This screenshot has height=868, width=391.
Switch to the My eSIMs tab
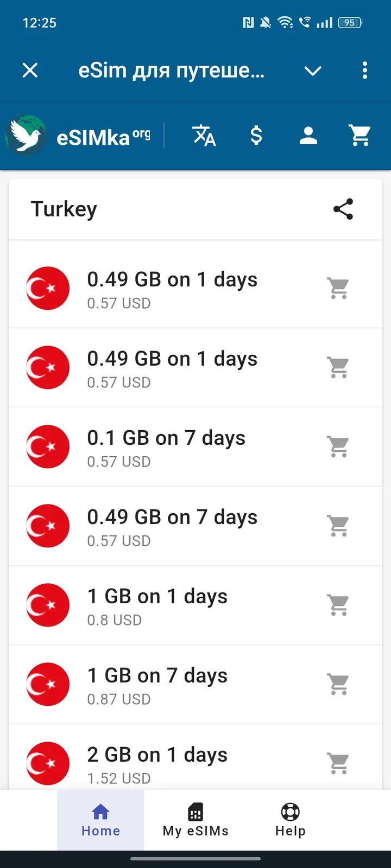[x=195, y=820]
